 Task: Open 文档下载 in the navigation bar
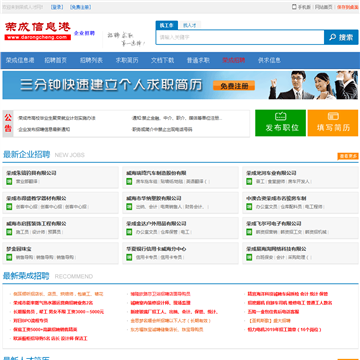[x=162, y=60]
